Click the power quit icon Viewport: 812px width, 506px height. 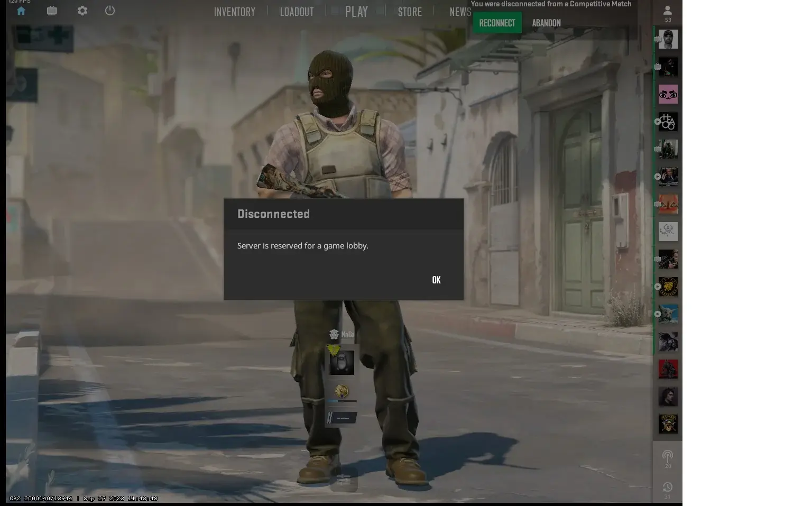tap(110, 11)
